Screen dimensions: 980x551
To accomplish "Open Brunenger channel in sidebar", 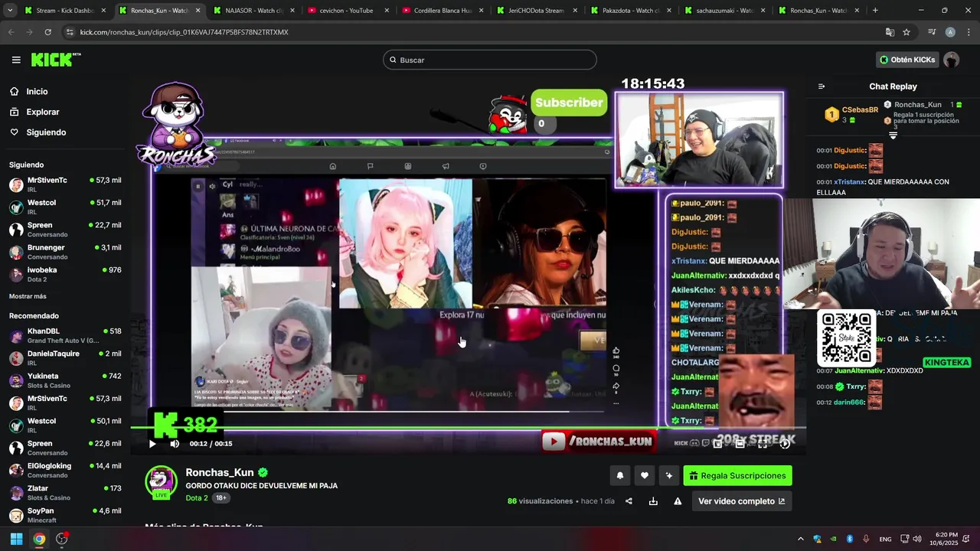I will point(64,252).
